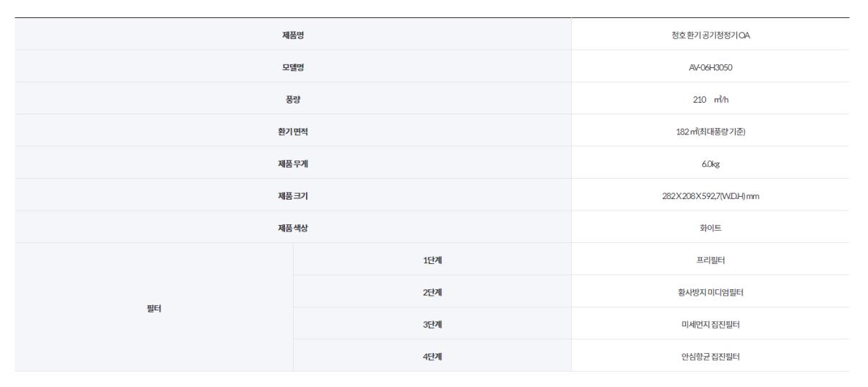This screenshot has width=868, height=387.
Task: Click the 제품명 label cell
Action: click(x=292, y=34)
